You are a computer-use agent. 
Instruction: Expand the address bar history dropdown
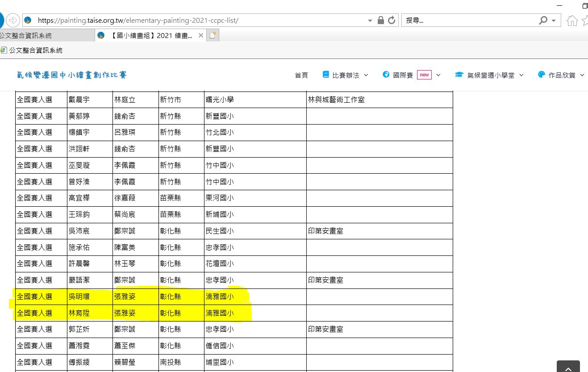370,21
